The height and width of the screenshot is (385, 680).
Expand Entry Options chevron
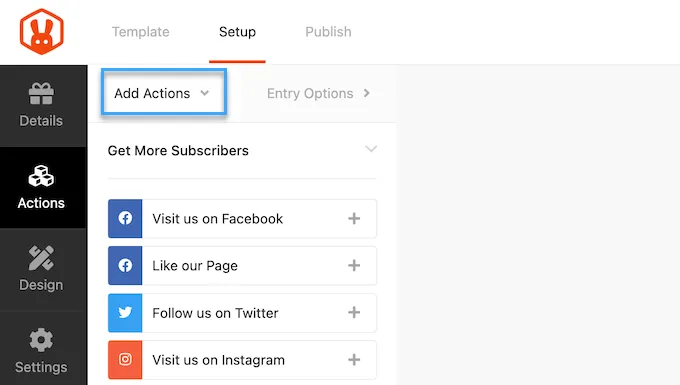coord(366,93)
